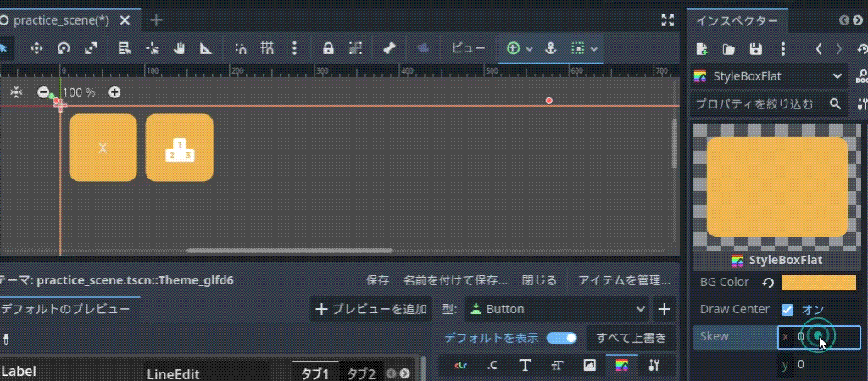Open the StyleBox items tab icon
This screenshot has height=381, width=868.
[622, 365]
